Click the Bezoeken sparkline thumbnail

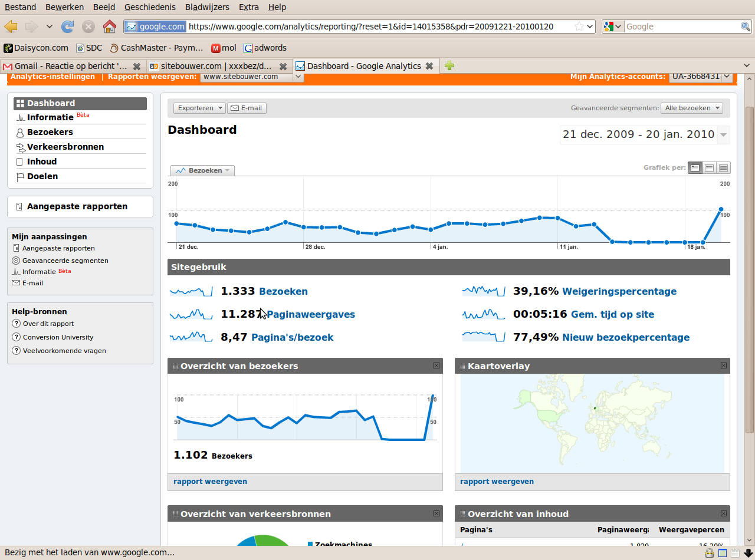pyautogui.click(x=191, y=291)
